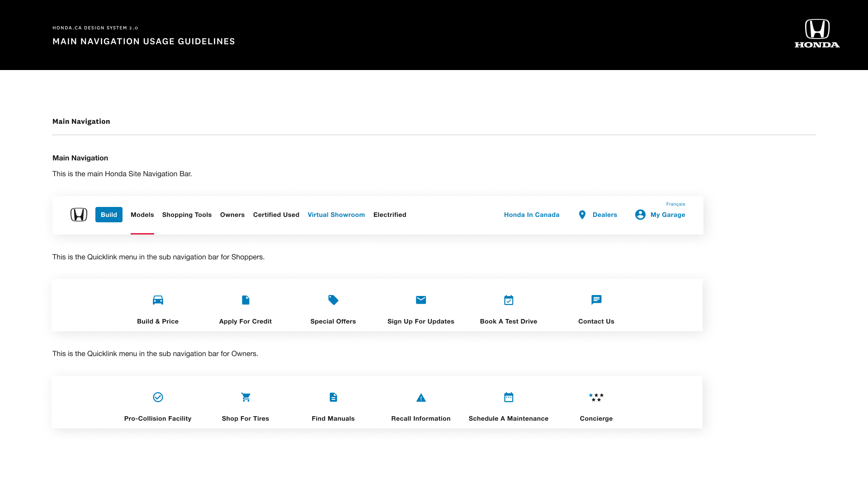Click the Find Manuals document icon
Viewport: 868px width, 488px height.
[333, 397]
